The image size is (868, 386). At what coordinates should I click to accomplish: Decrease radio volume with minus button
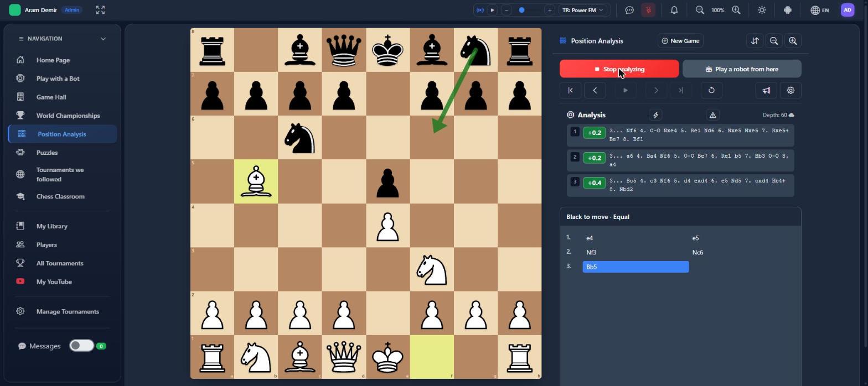(x=506, y=10)
